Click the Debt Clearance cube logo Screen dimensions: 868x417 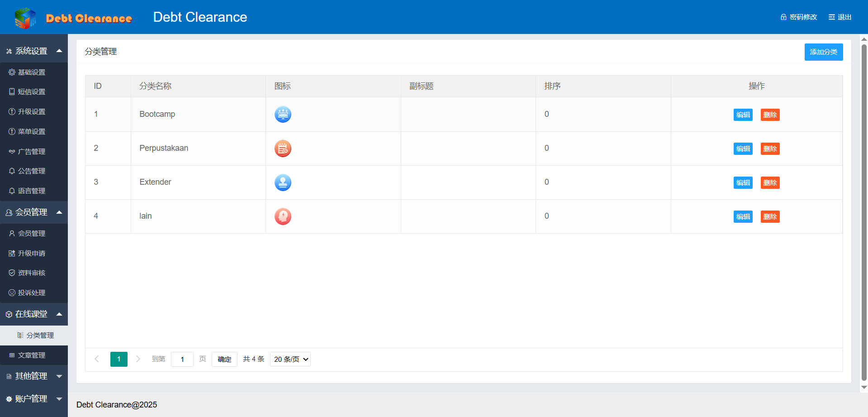(x=25, y=18)
